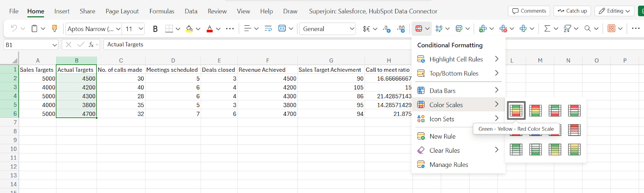Switch to Data tab
Image resolution: width=644 pixels, height=193 pixels.
[x=191, y=11]
